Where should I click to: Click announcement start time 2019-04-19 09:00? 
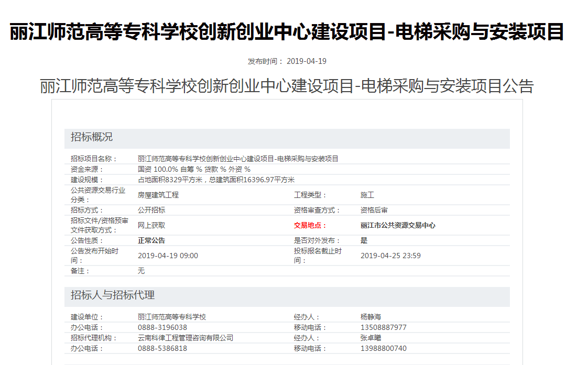point(168,256)
